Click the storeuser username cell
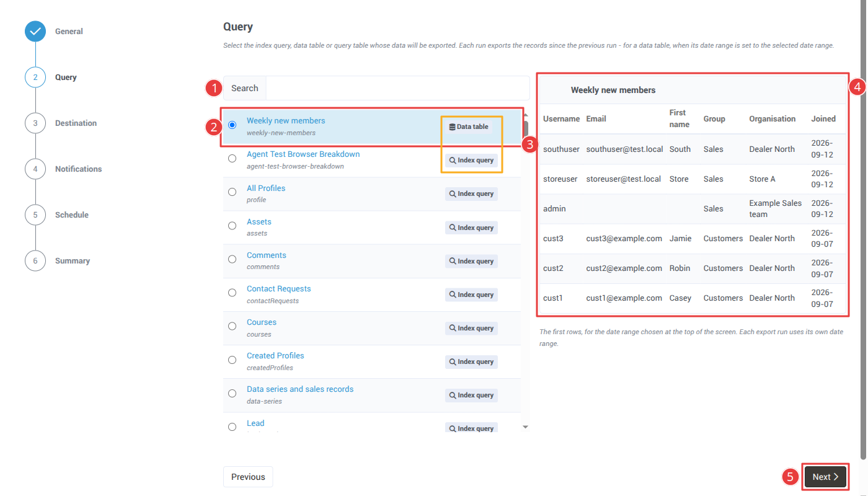The height and width of the screenshot is (496, 868). click(x=560, y=179)
